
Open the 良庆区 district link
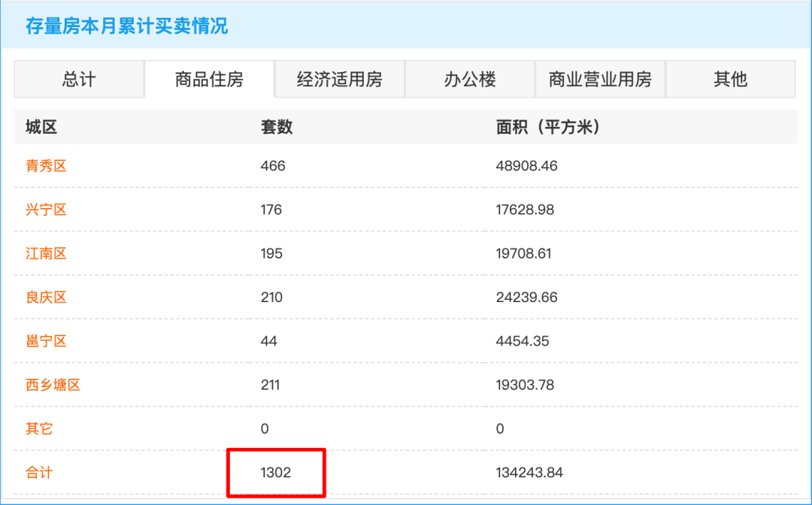click(46, 298)
